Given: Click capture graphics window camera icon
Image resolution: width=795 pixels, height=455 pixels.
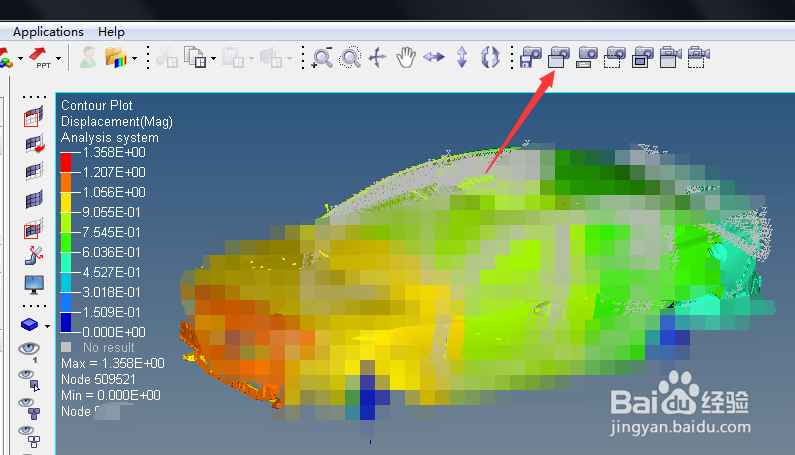Looking at the screenshot, I should coord(559,57).
